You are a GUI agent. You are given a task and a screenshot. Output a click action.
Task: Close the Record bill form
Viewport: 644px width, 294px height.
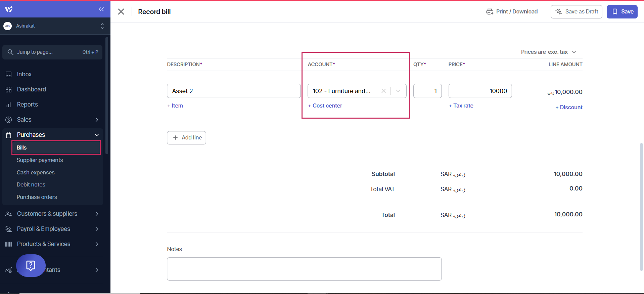pyautogui.click(x=121, y=12)
